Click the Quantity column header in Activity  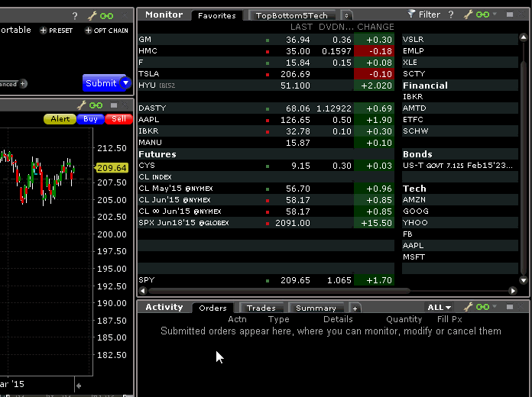click(404, 319)
